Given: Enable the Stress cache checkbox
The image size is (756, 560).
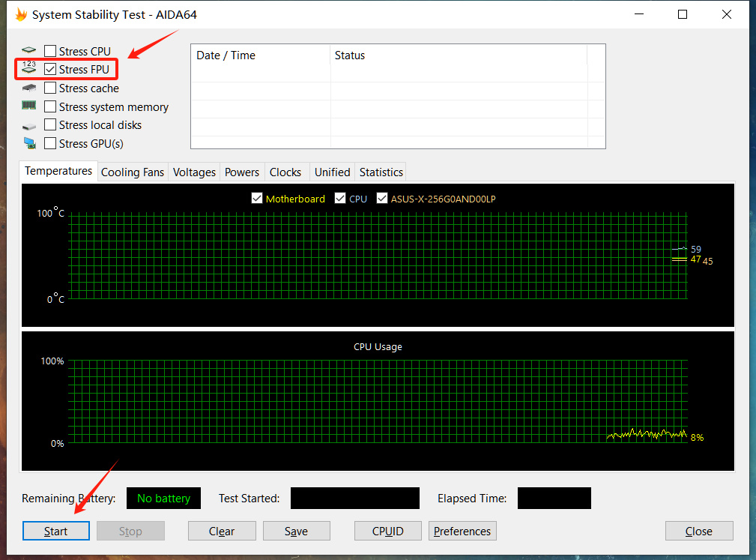Looking at the screenshot, I should (50, 88).
